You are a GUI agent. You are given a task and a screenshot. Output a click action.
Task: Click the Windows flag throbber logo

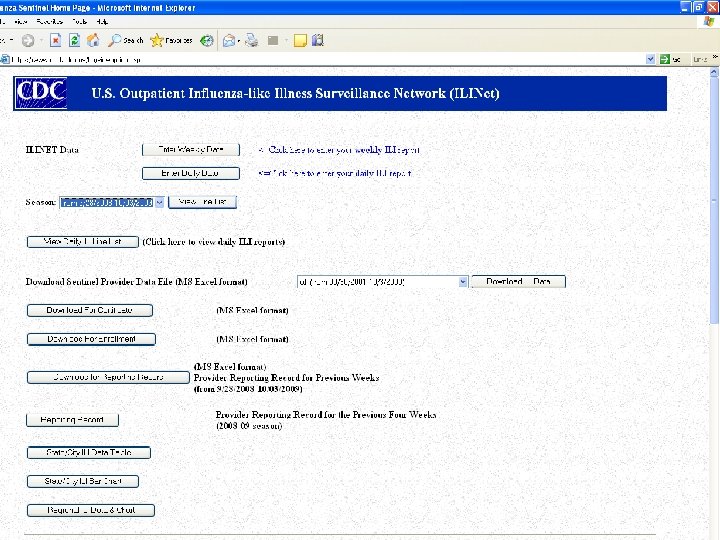pyautogui.click(x=709, y=22)
